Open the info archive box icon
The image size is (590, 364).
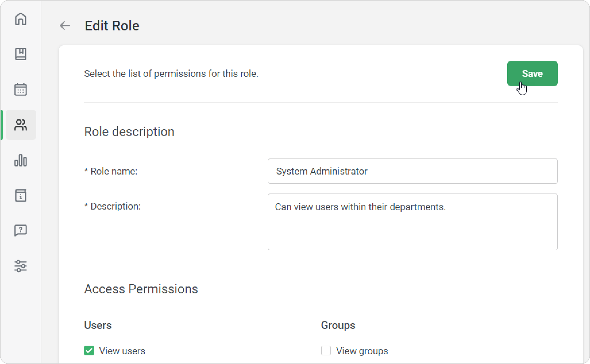point(21,195)
